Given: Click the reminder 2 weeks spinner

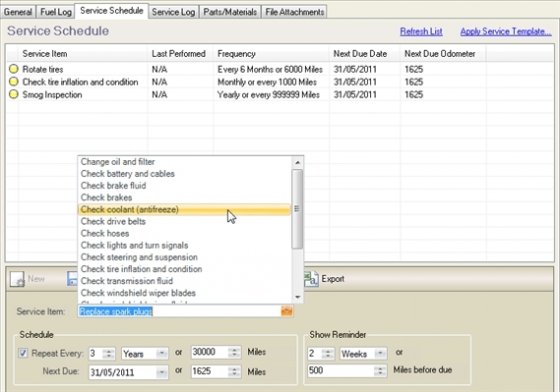Looking at the screenshot, I should 328,353.
